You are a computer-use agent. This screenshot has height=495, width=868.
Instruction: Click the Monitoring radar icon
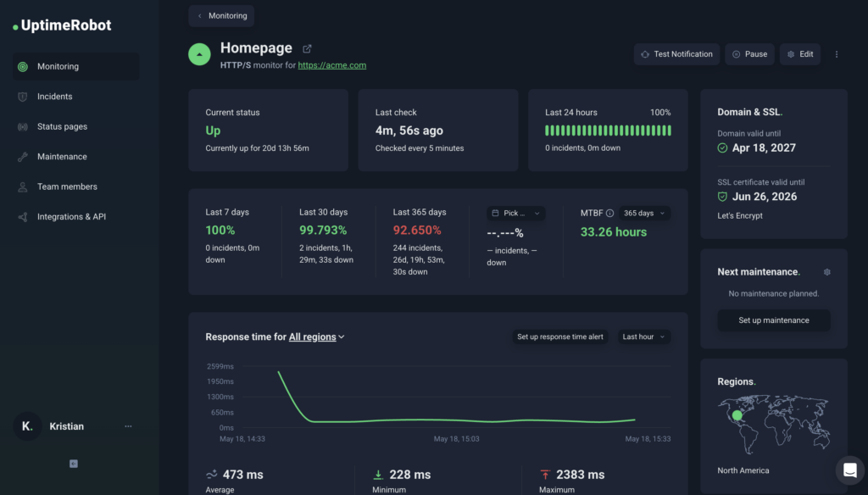point(23,66)
